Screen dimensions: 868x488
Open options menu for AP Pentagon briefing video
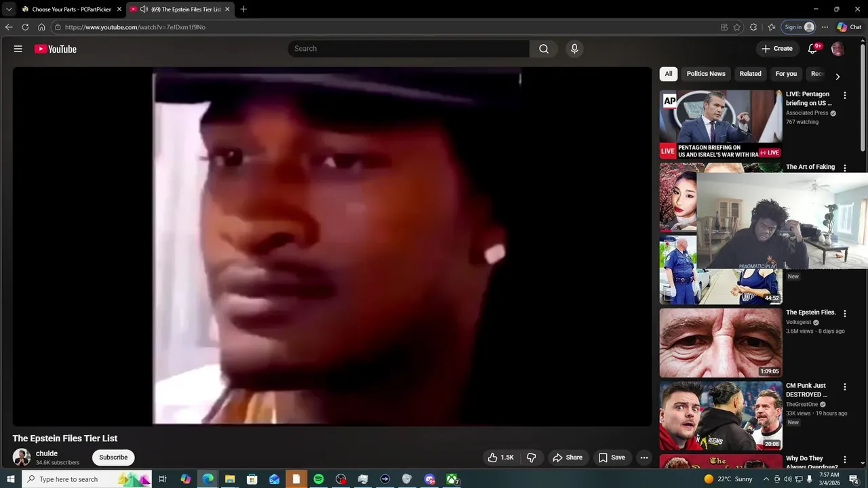click(845, 96)
